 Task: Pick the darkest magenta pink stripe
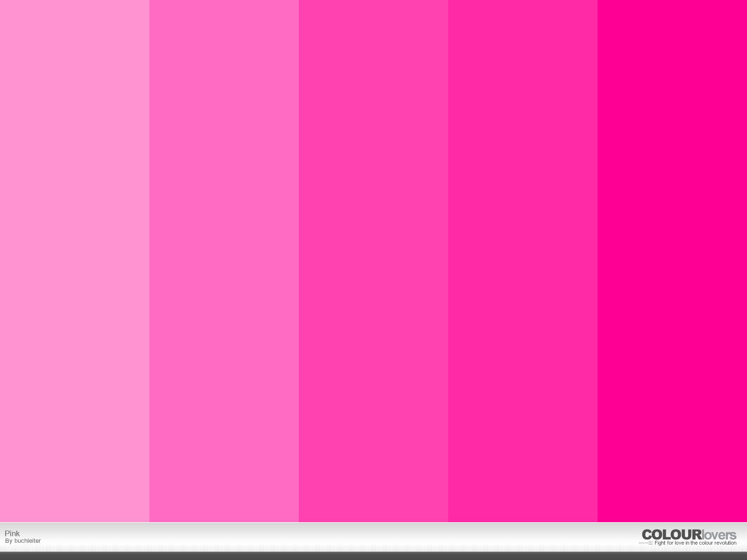pos(672,261)
